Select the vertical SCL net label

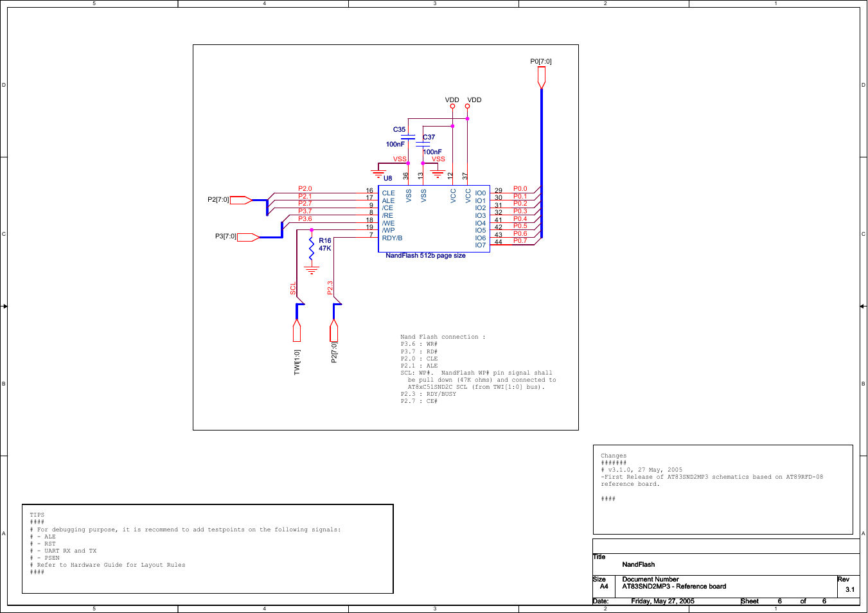point(293,289)
